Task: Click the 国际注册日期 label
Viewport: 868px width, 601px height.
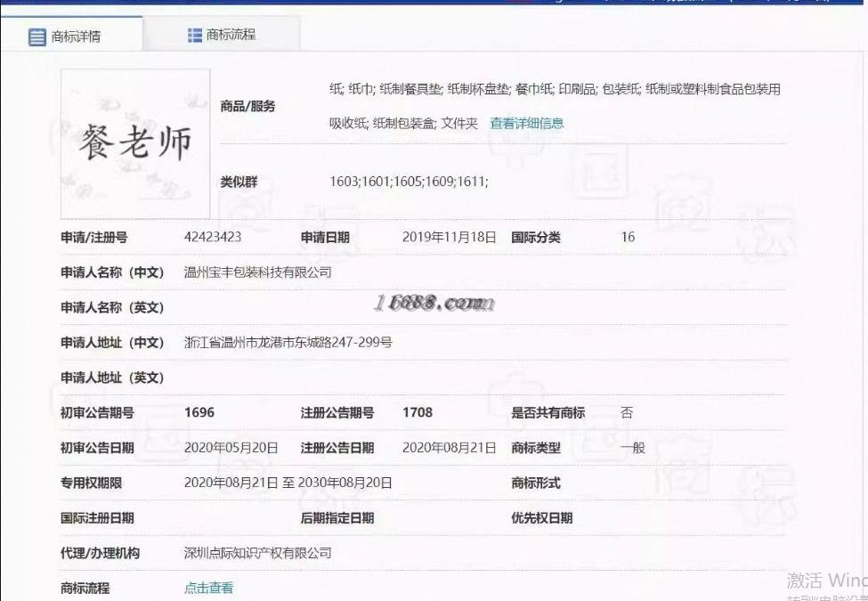Action: point(97,518)
